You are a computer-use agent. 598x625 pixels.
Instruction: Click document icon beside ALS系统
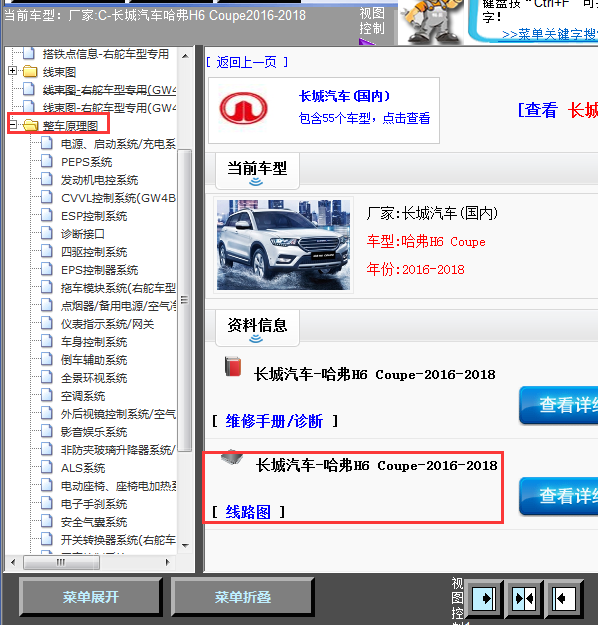[47, 467]
